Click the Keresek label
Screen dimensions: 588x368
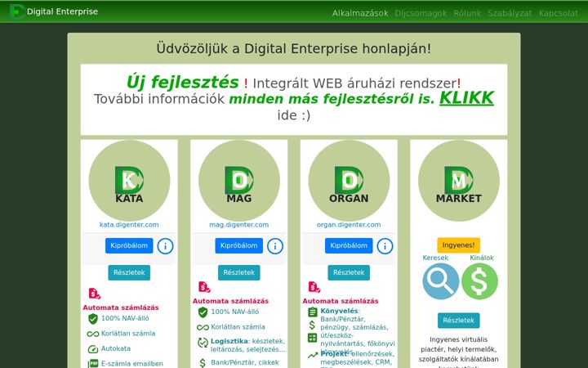[x=435, y=258]
